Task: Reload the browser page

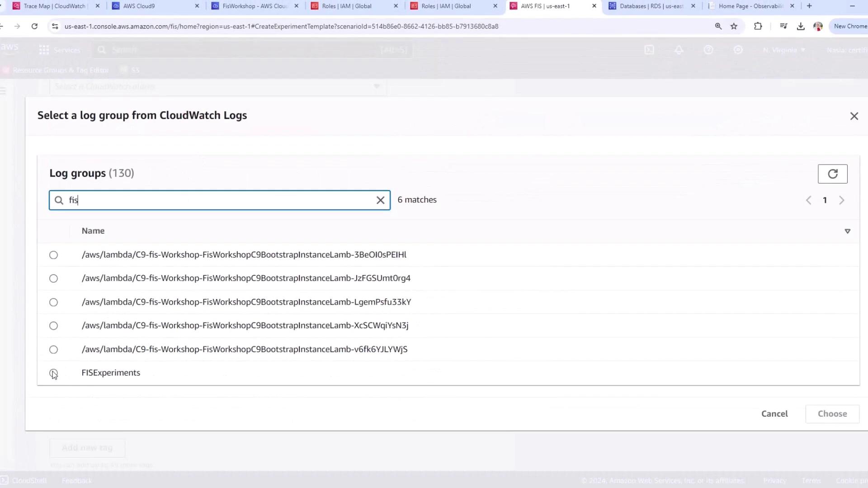Action: 34,26
